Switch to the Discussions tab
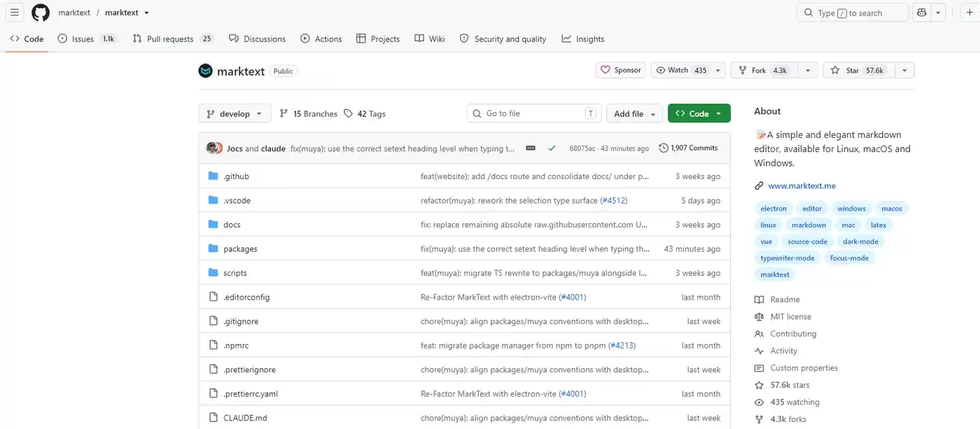The height and width of the screenshot is (429, 980). click(x=257, y=39)
